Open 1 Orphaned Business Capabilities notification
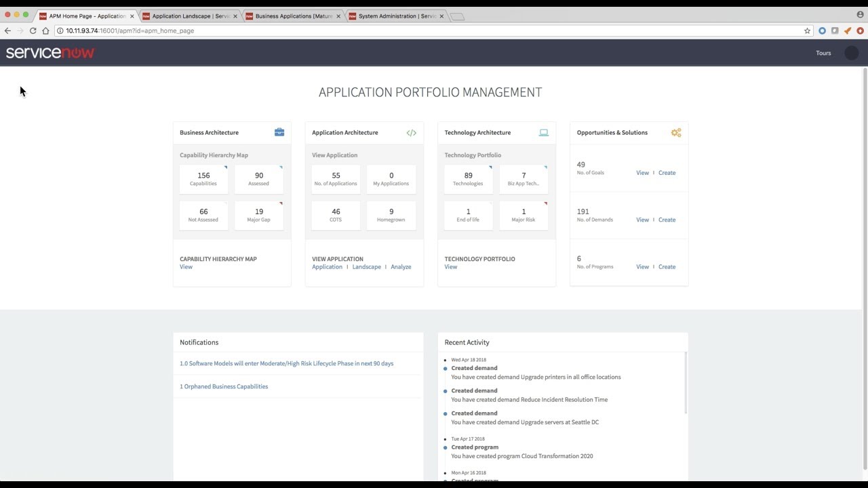This screenshot has height=488, width=868. pos(224,386)
